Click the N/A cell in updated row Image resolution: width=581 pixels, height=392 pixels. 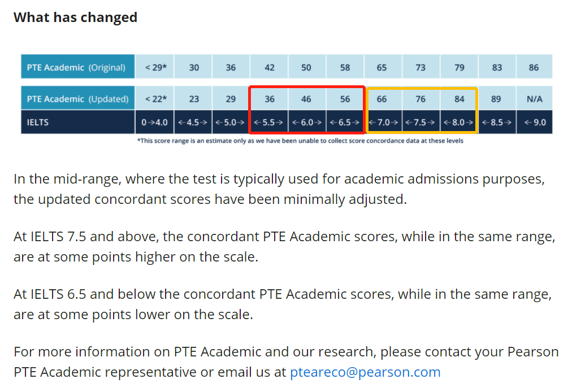click(534, 99)
